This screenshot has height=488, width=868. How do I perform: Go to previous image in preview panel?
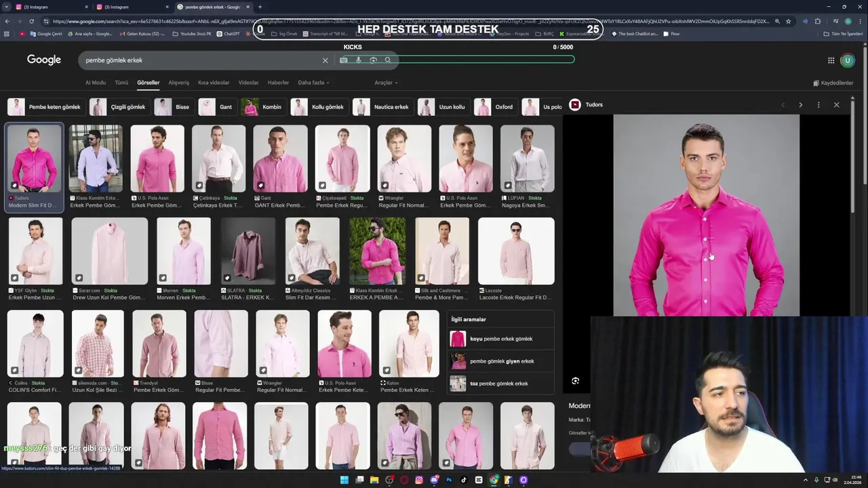(783, 105)
